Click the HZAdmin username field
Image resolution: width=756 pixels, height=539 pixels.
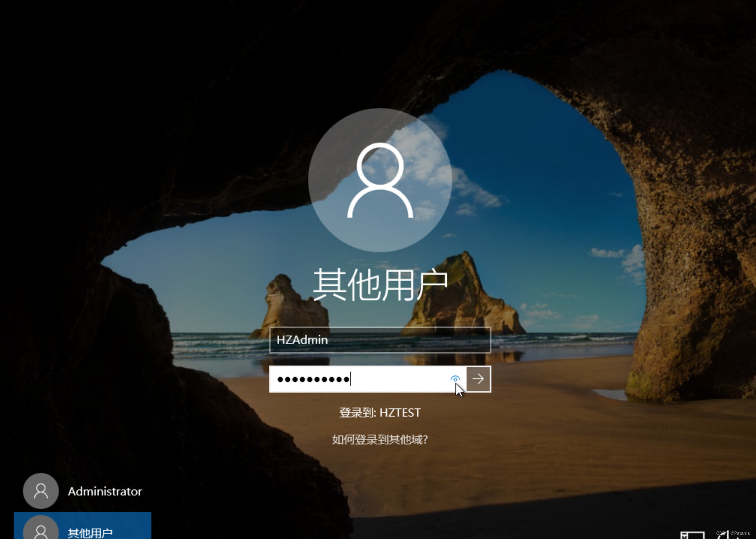pyautogui.click(x=380, y=340)
